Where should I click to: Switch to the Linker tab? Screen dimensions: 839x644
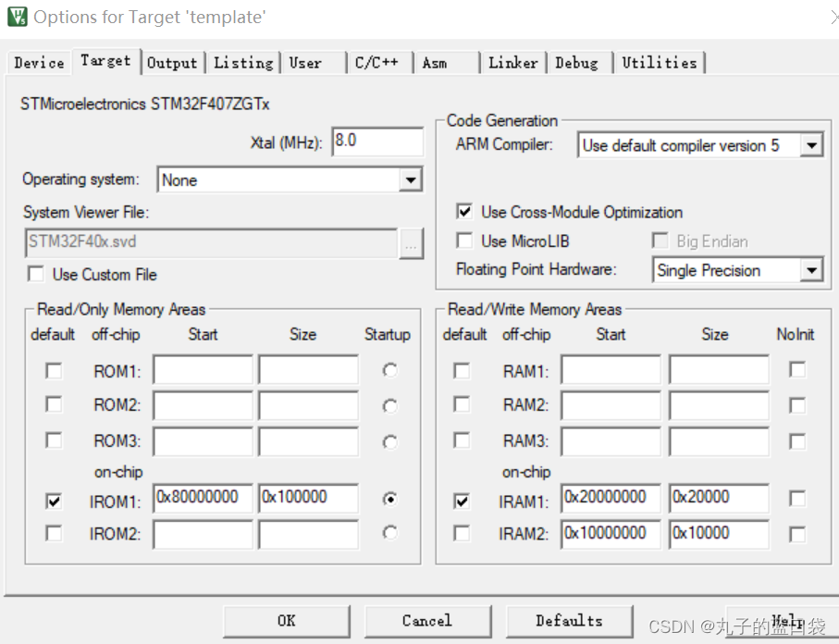(x=513, y=63)
